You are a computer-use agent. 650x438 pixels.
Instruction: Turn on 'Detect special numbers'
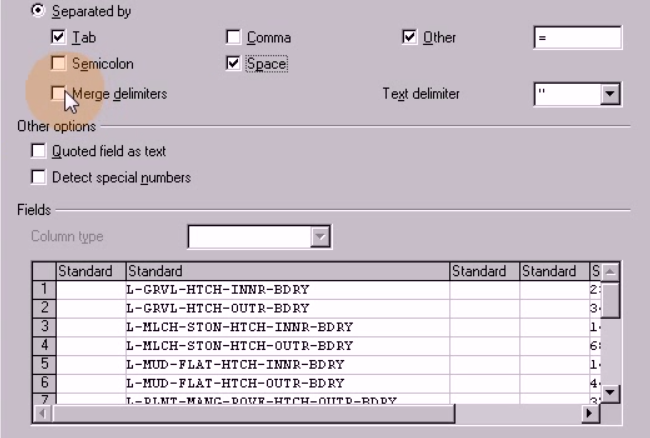(39, 177)
